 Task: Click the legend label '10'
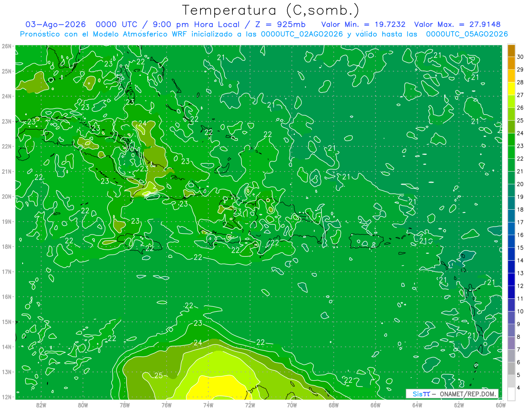(520, 311)
